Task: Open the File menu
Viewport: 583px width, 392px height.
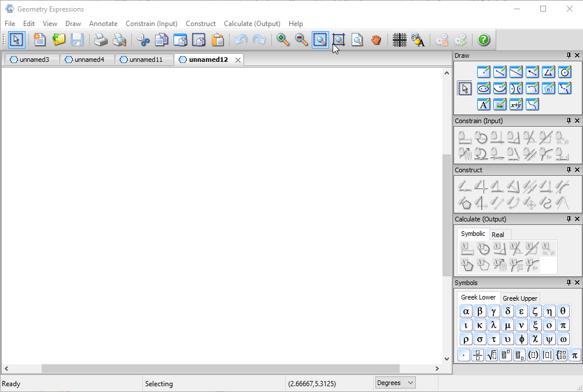Action: point(10,23)
